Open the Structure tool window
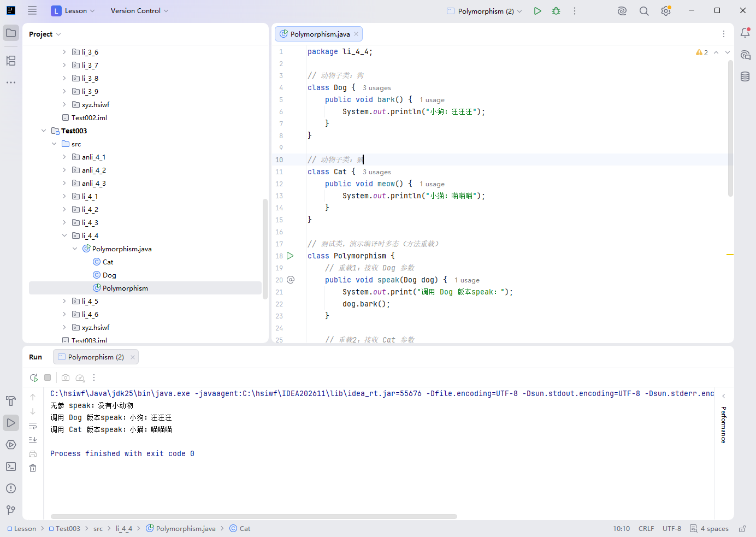 tap(11, 61)
